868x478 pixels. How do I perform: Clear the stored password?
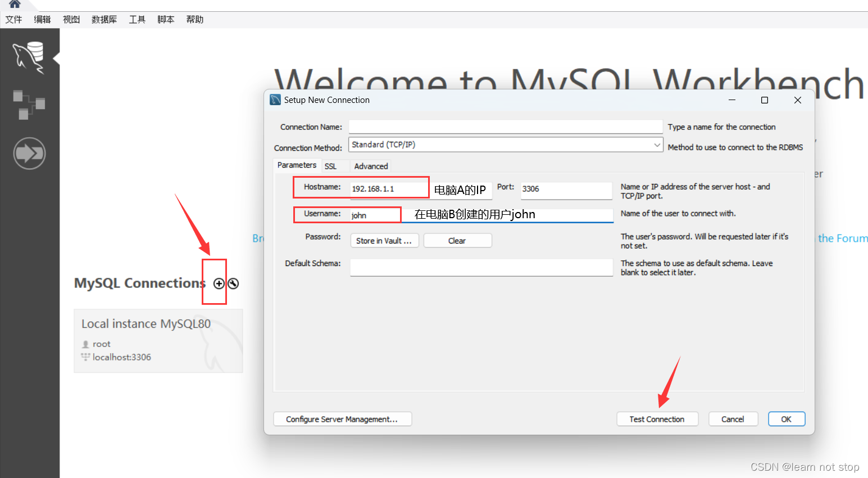pyautogui.click(x=457, y=240)
